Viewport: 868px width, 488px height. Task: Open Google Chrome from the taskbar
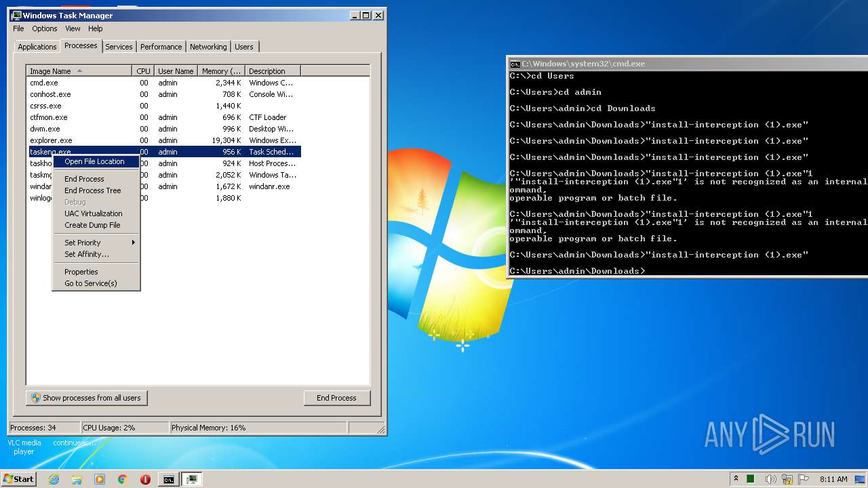(123, 479)
